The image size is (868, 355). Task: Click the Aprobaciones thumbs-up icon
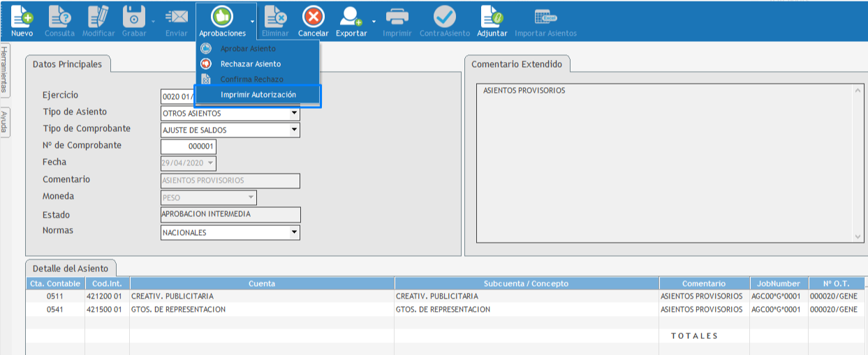(222, 17)
